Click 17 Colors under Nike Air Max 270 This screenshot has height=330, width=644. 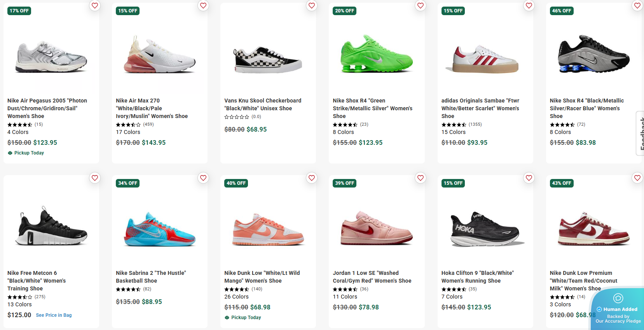pyautogui.click(x=128, y=132)
